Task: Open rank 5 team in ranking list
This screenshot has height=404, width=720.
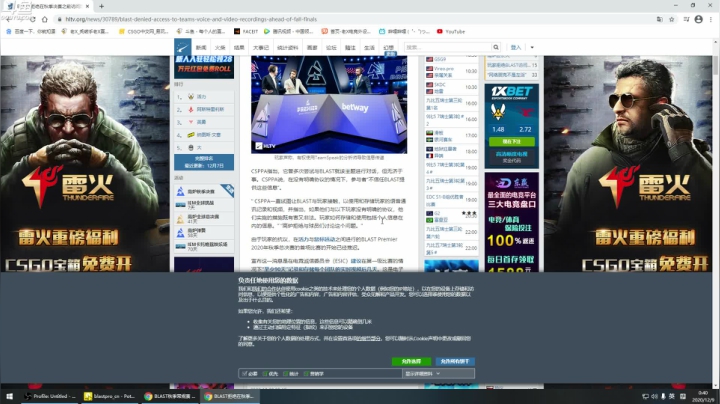Action: pos(204,147)
